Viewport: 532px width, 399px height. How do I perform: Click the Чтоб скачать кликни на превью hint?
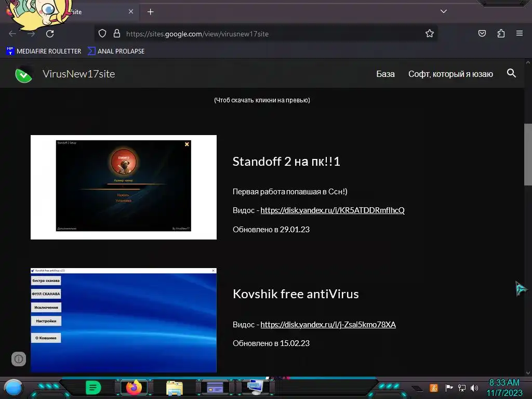262,100
